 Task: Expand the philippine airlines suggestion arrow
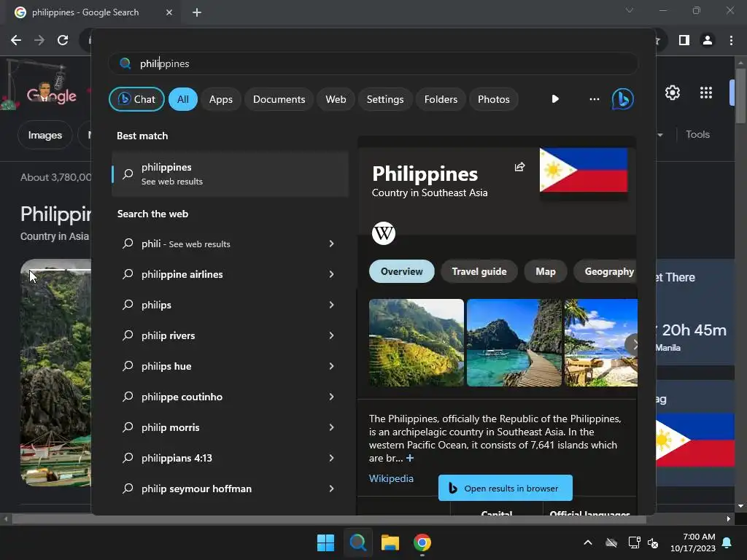point(332,274)
